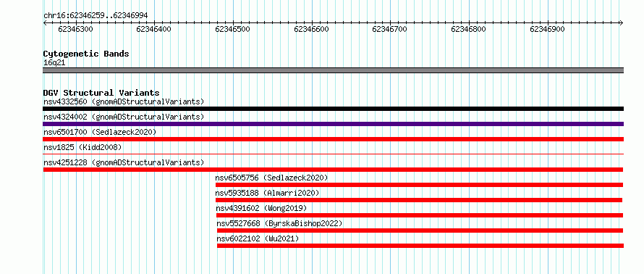Image resolution: width=644 pixels, height=274 pixels.
Task: Click the red bar under nsv6501700
Action: 333,139
